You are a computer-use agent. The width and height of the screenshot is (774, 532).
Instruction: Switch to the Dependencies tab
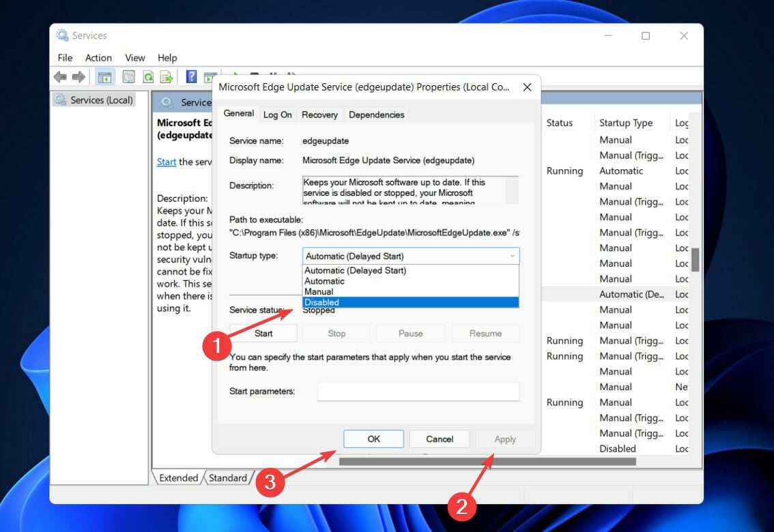coord(376,115)
